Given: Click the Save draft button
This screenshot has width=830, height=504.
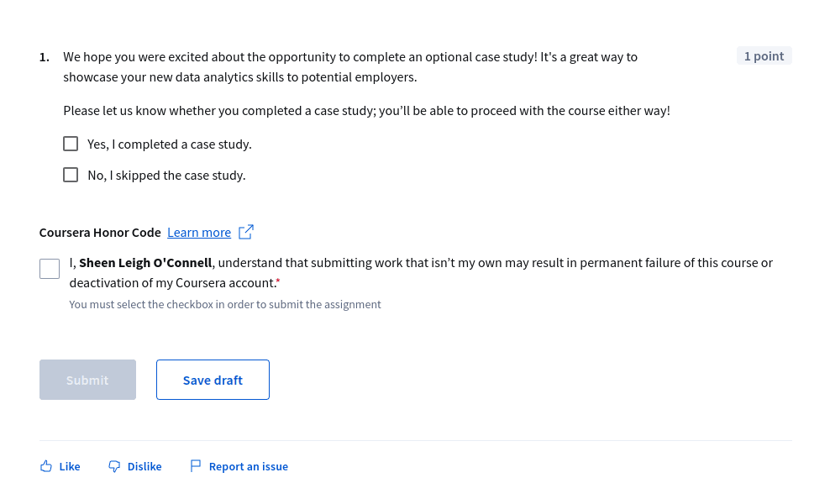Looking at the screenshot, I should (x=213, y=380).
